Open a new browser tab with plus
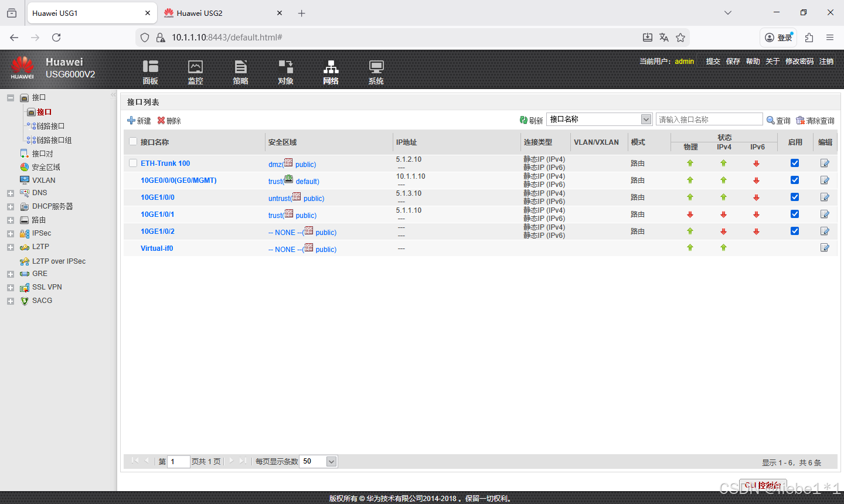Viewport: 844px width, 504px height. [301, 13]
